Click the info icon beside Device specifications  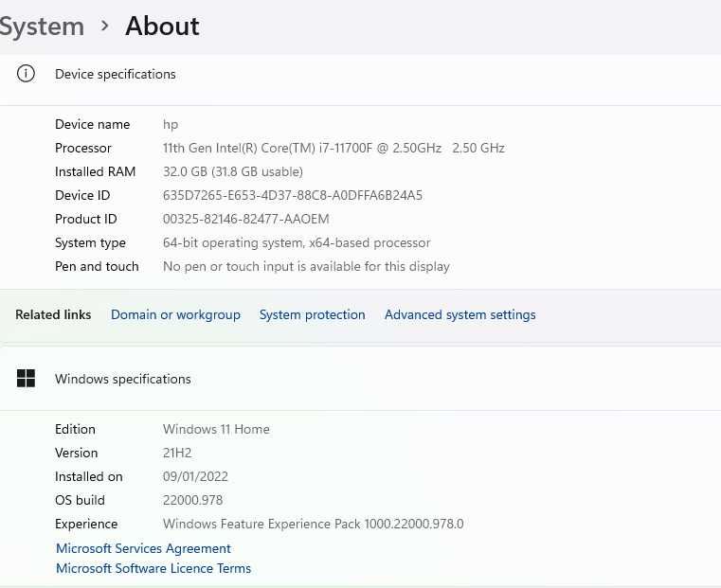[26, 74]
